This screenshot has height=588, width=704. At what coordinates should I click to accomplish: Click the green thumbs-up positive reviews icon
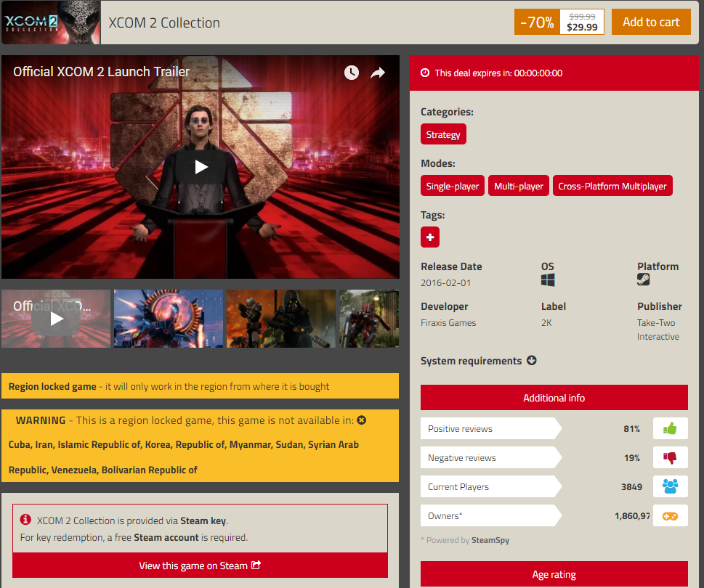point(671,429)
